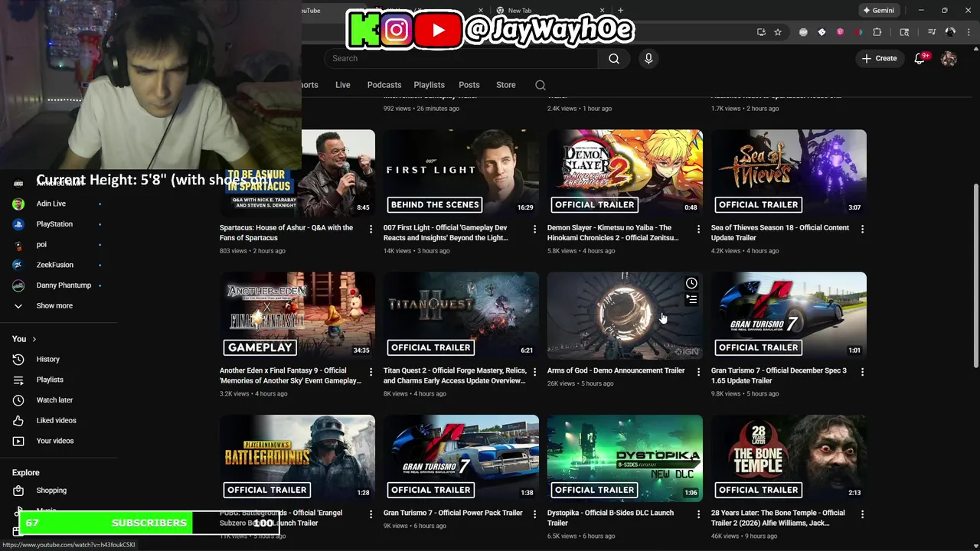
Task: Open Sea of Thieves Season 18 title link
Action: [780, 233]
